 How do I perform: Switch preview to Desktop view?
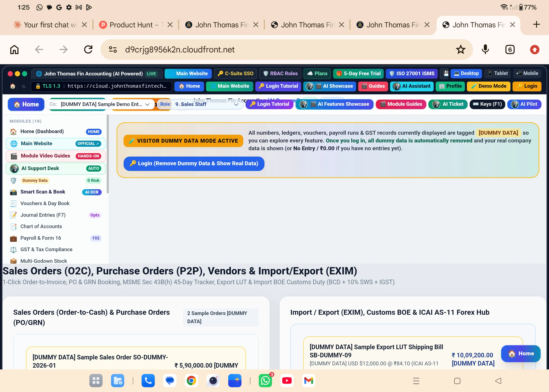coord(466,73)
